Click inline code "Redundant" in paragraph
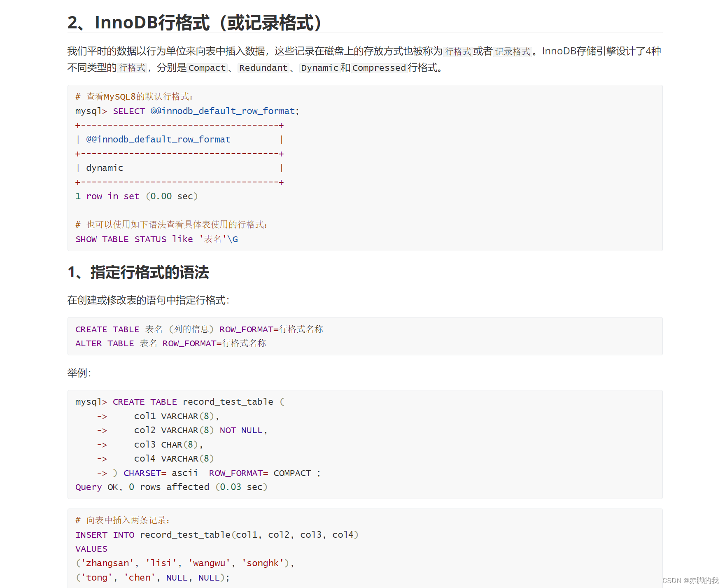The image size is (725, 588). pyautogui.click(x=263, y=68)
